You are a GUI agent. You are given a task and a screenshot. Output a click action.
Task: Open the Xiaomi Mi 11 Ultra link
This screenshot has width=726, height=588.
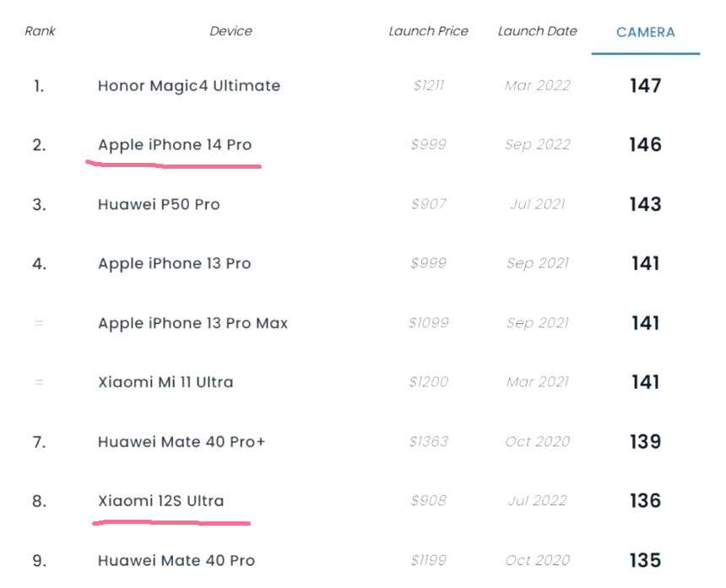[x=165, y=382]
